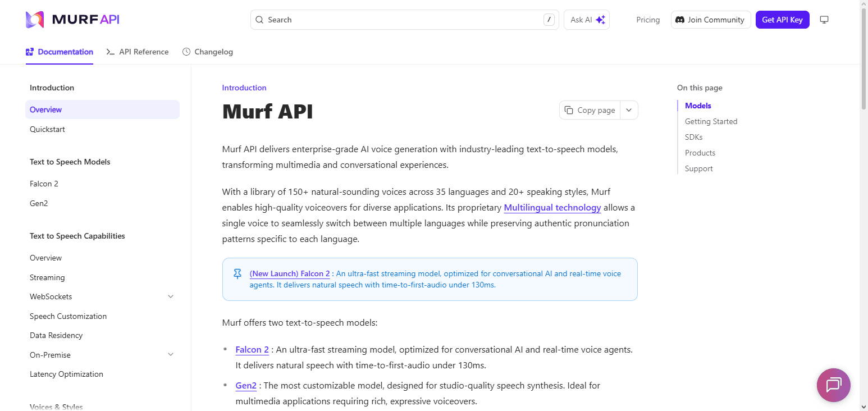Open the Quickstart page in the sidebar

point(47,129)
